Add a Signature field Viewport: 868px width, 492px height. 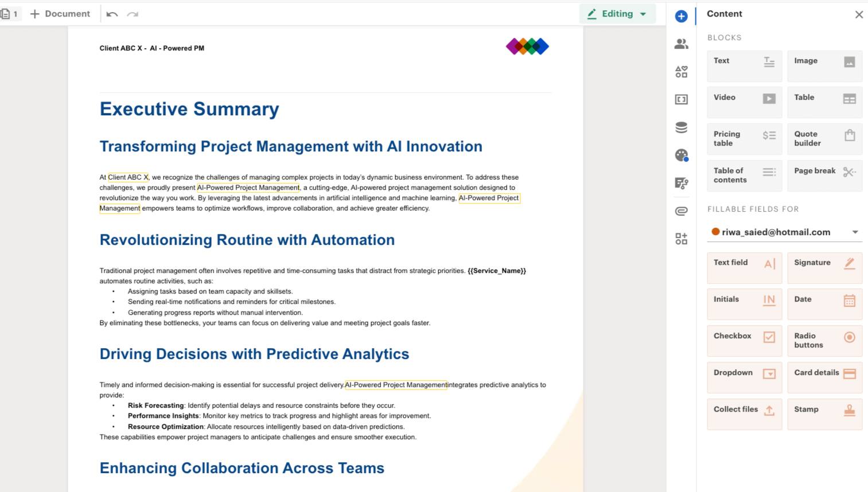[824, 267]
